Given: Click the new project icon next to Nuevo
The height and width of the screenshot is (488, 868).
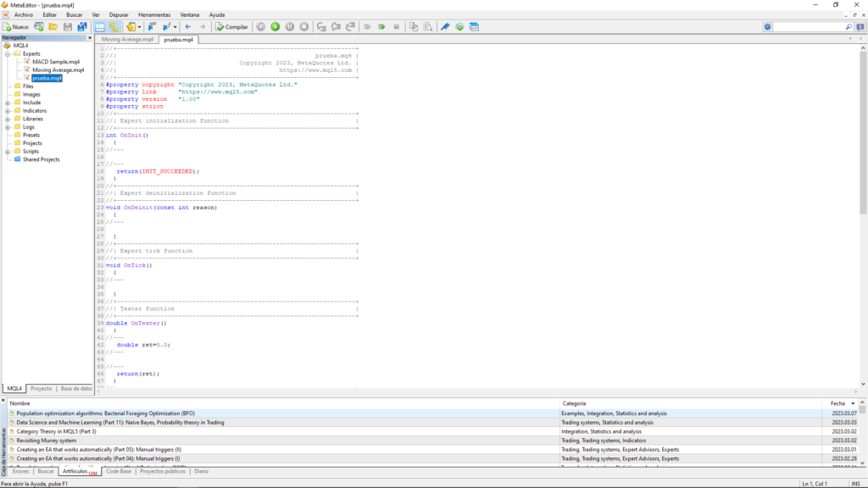Looking at the screenshot, I should [39, 26].
